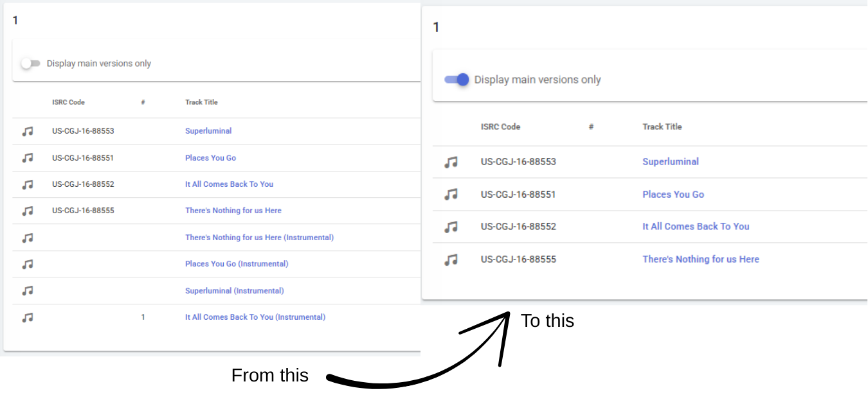Click music note icon beside Superluminal (Instrumental)
This screenshot has width=868, height=420.
pos(27,291)
